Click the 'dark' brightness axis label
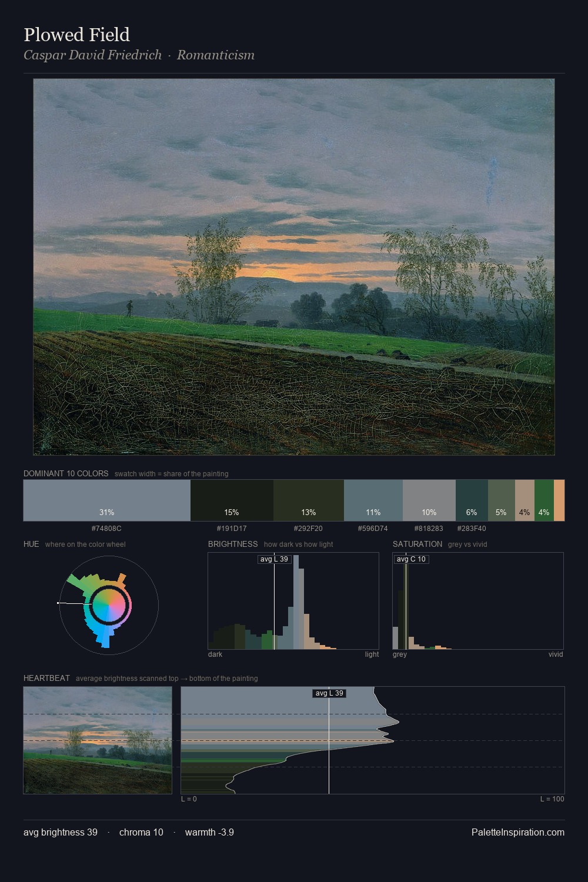The height and width of the screenshot is (882, 588). [215, 654]
